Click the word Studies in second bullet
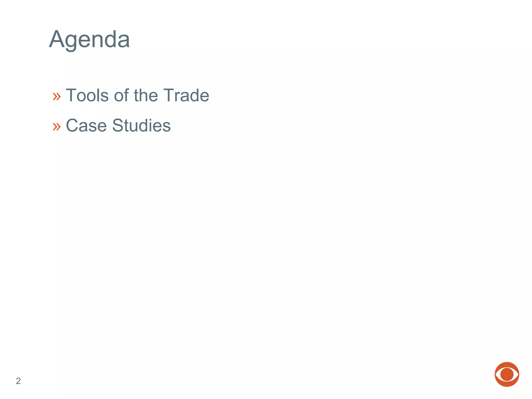 click(141, 125)
